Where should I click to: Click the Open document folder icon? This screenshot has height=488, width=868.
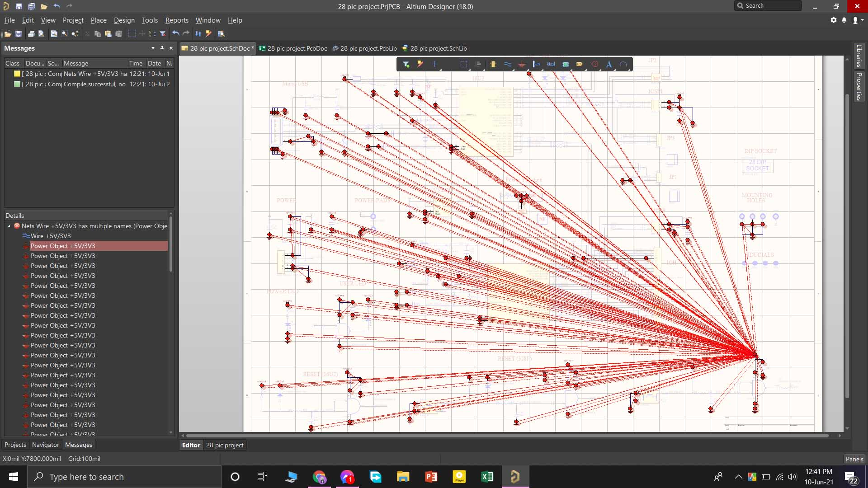[8, 34]
